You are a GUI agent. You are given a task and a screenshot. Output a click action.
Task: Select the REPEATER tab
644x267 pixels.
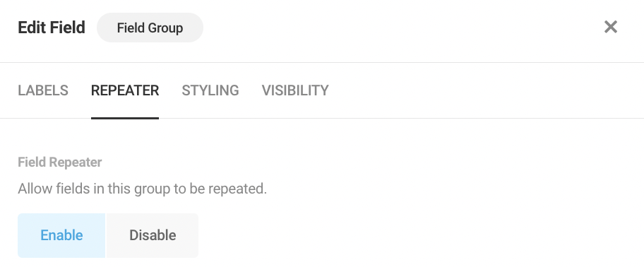125,90
